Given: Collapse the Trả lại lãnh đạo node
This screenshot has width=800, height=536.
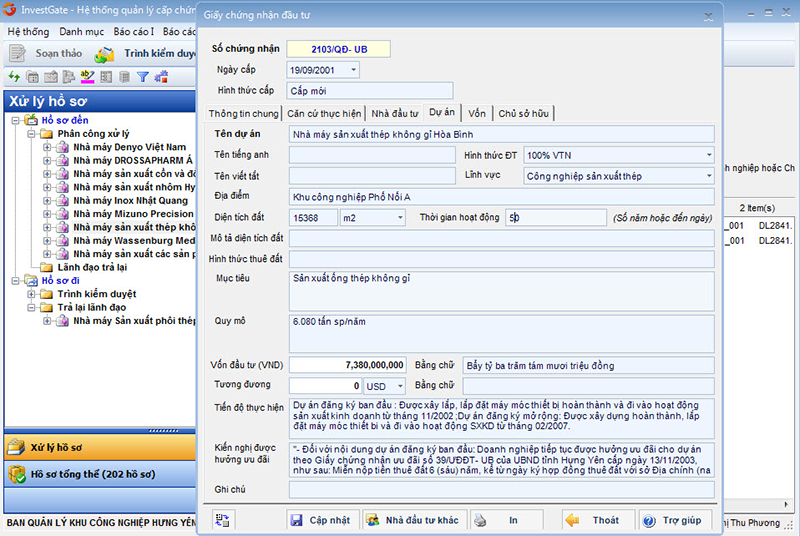Looking at the screenshot, I should pyautogui.click(x=32, y=308).
